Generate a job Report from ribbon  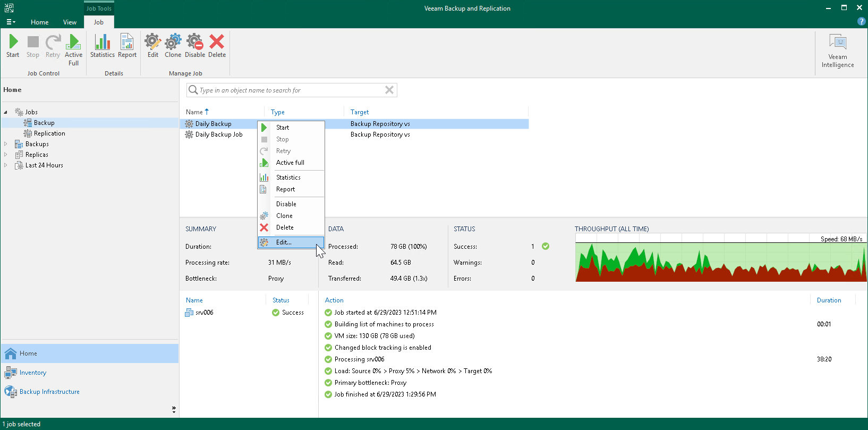[127, 46]
